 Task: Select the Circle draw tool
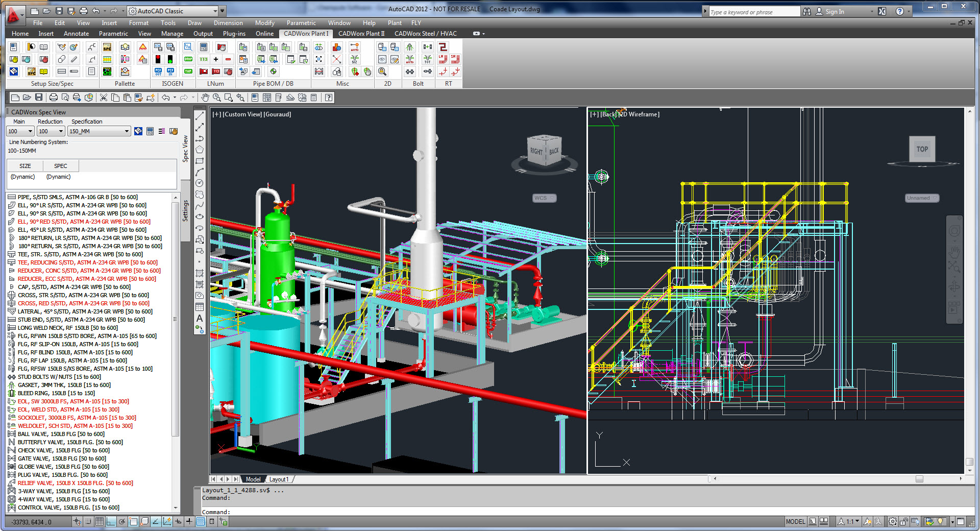coord(200,183)
